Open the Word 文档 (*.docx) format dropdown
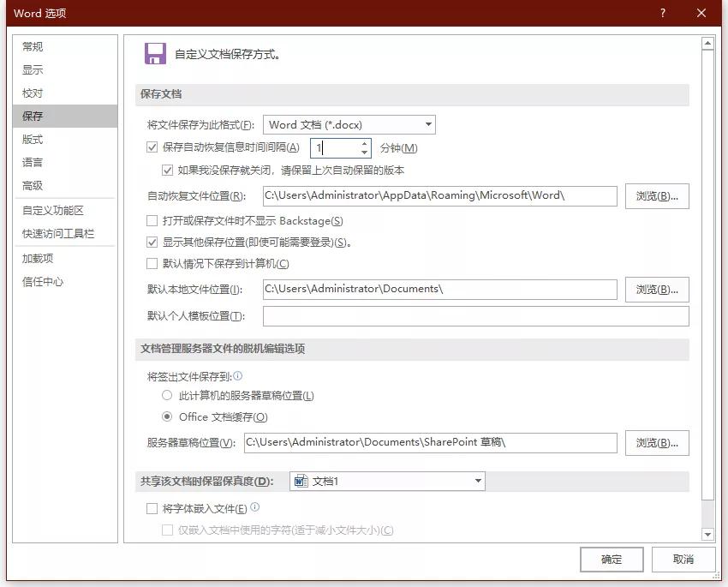Screen dimensions: 728x587 pos(427,124)
